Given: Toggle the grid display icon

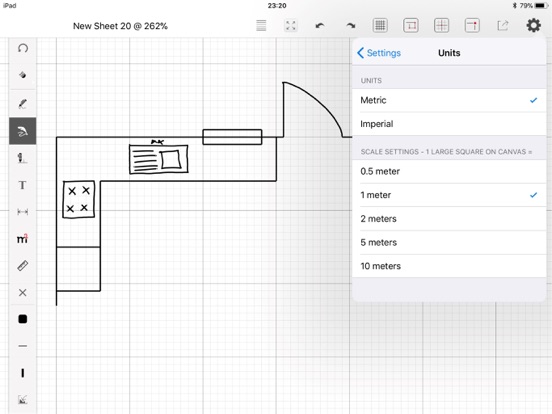Looking at the screenshot, I should (x=380, y=25).
